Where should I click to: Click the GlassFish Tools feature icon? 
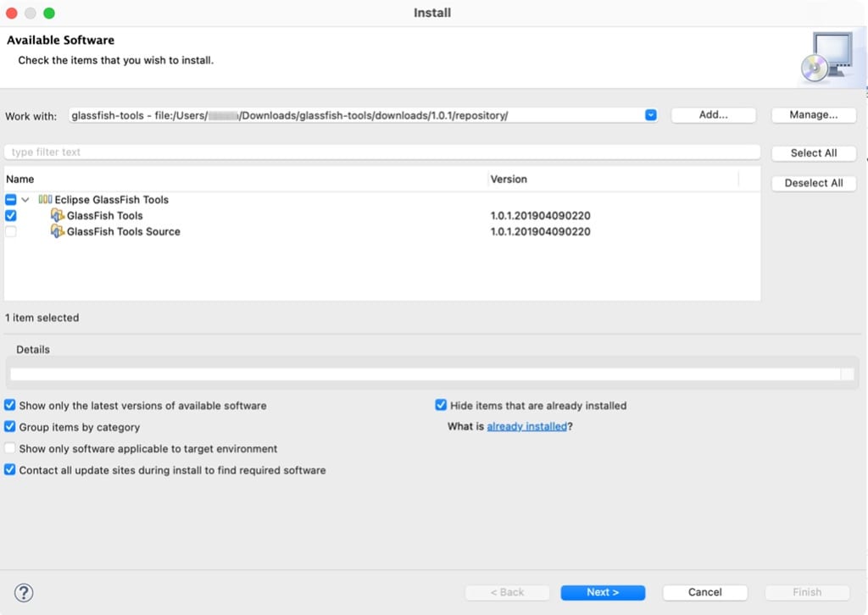point(58,216)
